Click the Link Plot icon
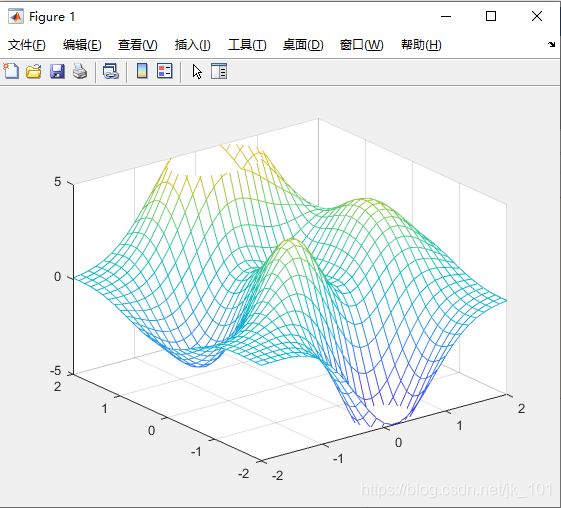 click(x=111, y=71)
